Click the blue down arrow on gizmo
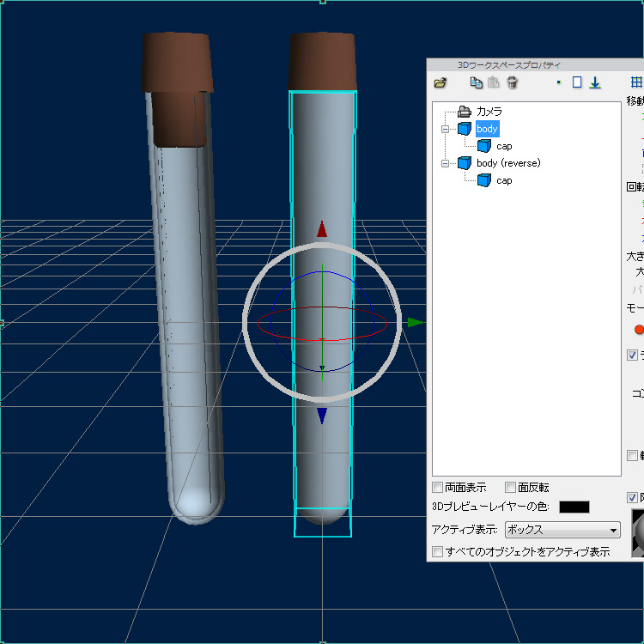The width and height of the screenshot is (644, 644). [322, 416]
